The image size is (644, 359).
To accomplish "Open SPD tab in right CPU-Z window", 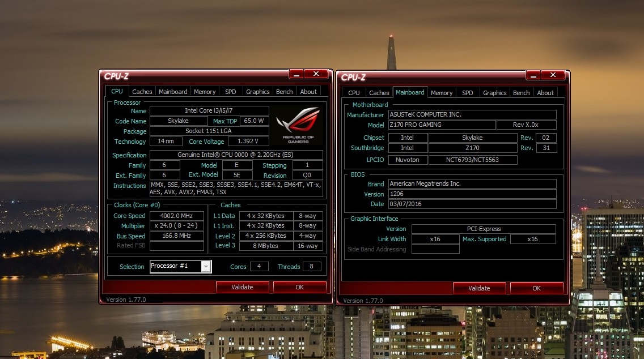I will click(x=467, y=93).
